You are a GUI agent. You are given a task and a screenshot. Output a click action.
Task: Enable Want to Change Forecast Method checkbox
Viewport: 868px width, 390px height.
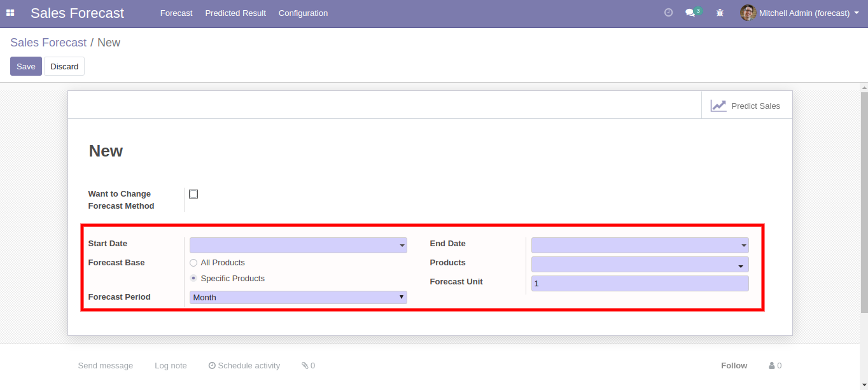click(x=193, y=194)
